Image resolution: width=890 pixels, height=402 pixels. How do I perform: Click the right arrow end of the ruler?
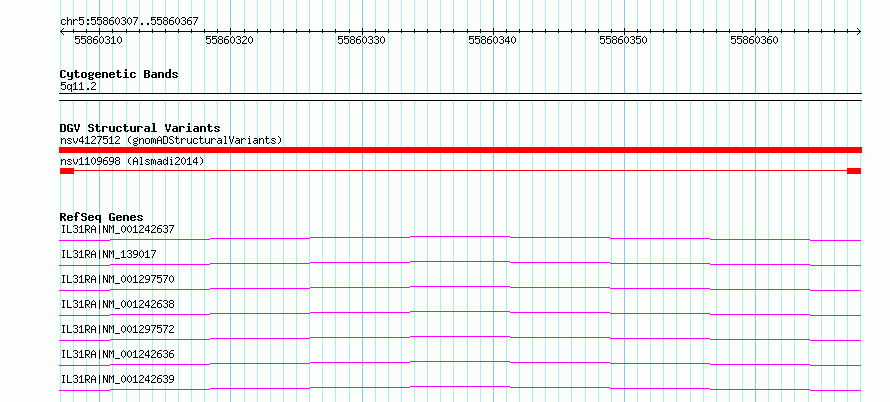[859, 31]
